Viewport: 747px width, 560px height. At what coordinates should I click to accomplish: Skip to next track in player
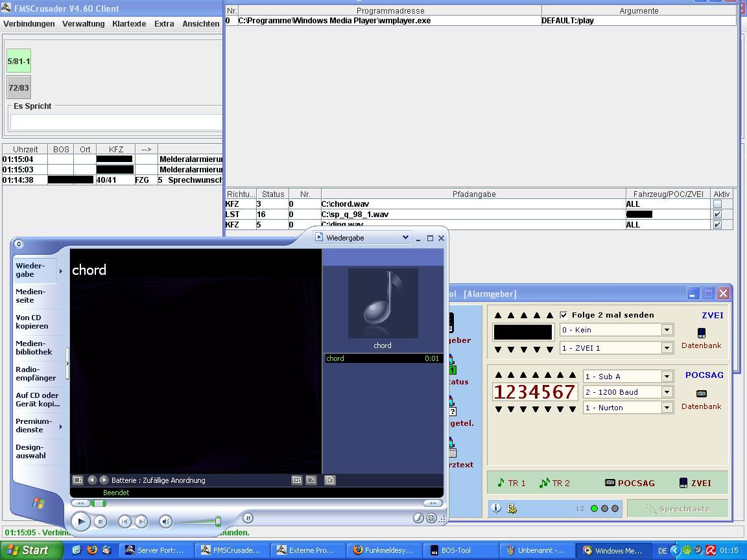pyautogui.click(x=141, y=521)
